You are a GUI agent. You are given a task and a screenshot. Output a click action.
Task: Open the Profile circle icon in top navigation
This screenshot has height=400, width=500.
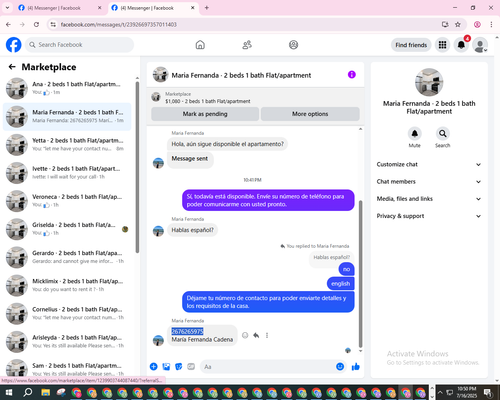pos(293,45)
